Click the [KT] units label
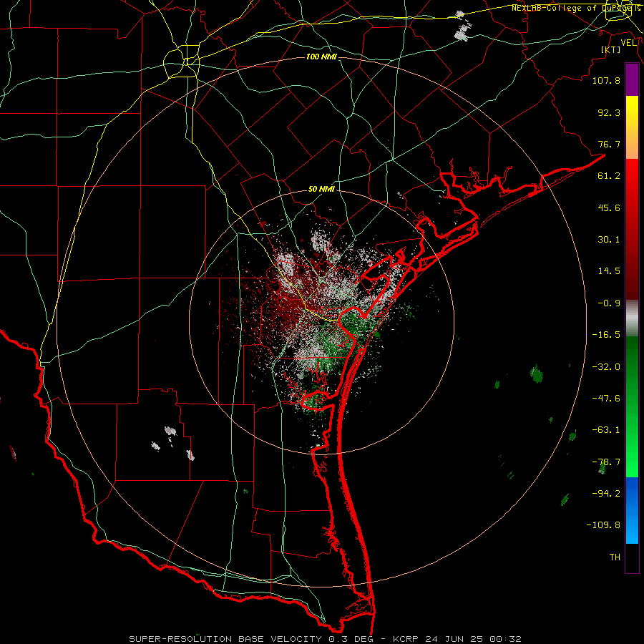 (x=611, y=49)
